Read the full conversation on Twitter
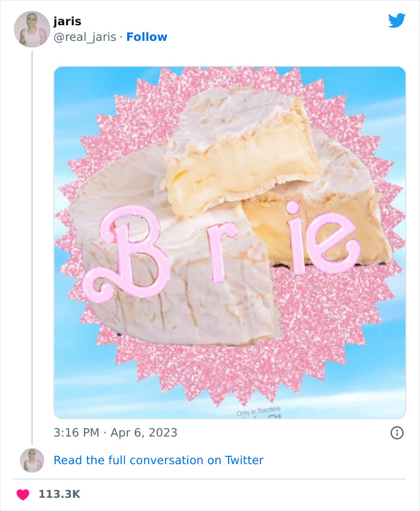Viewport: 420px width, 511px height. coord(158,460)
